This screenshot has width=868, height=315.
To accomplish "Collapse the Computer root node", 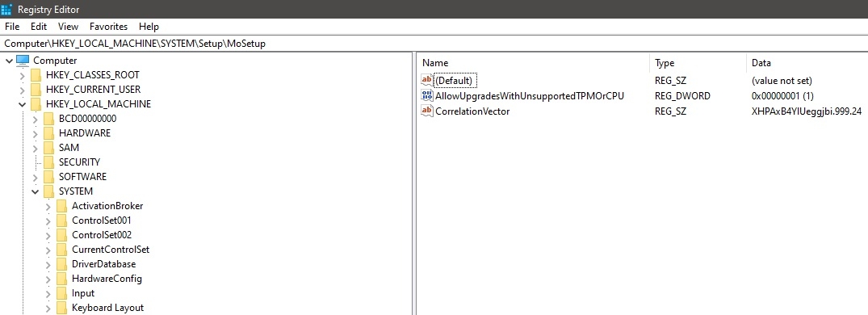I will pyautogui.click(x=9, y=61).
